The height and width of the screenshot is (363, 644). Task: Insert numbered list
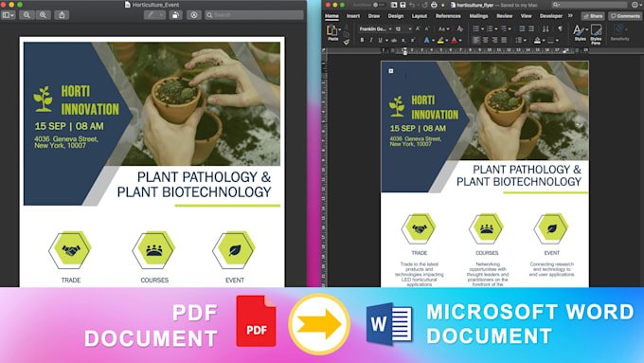click(490, 28)
